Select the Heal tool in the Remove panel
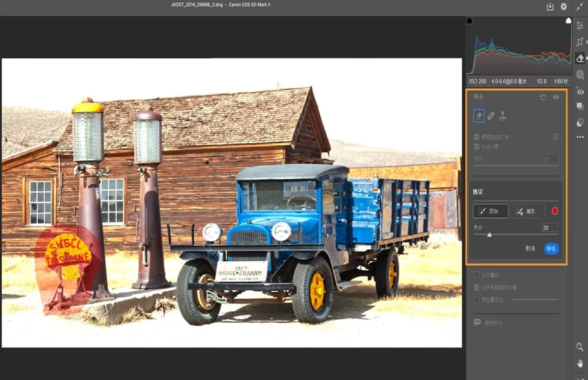 tap(490, 116)
